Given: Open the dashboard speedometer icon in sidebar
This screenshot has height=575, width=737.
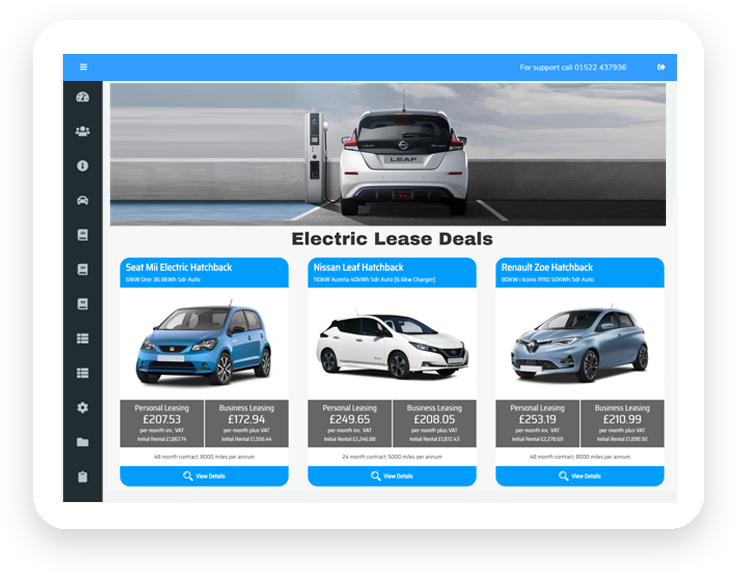Looking at the screenshot, I should pos(82,97).
